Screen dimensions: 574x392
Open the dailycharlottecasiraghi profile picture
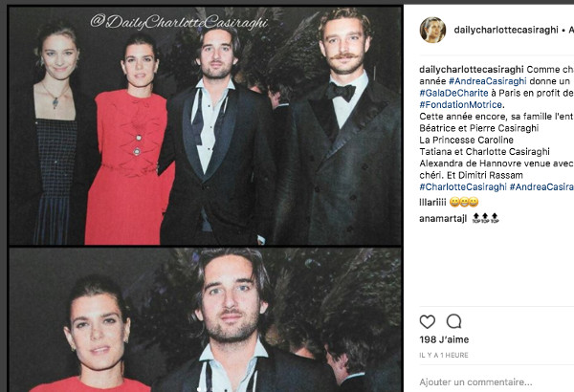click(432, 30)
